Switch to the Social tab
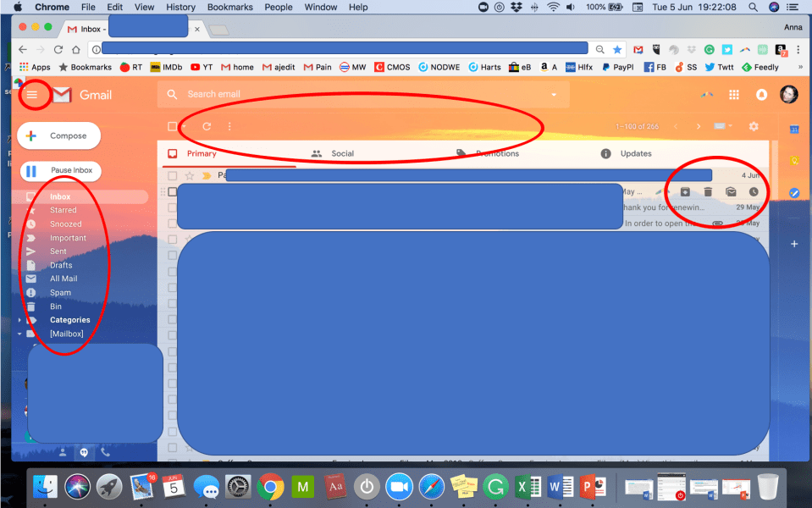 (x=343, y=153)
